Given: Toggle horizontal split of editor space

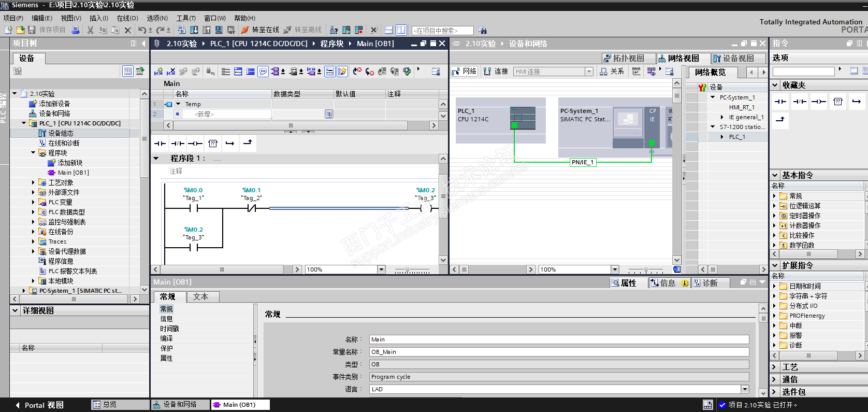Looking at the screenshot, I should pyautogui.click(x=389, y=30).
